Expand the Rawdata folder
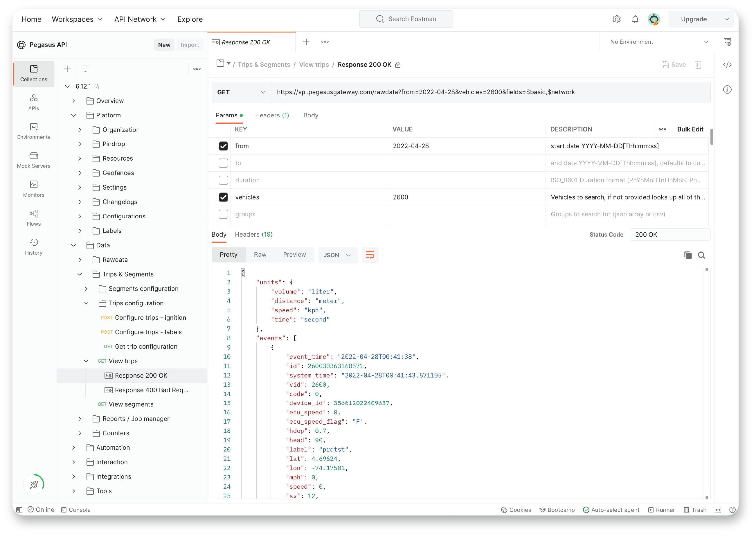The image size is (756, 536). tap(80, 260)
